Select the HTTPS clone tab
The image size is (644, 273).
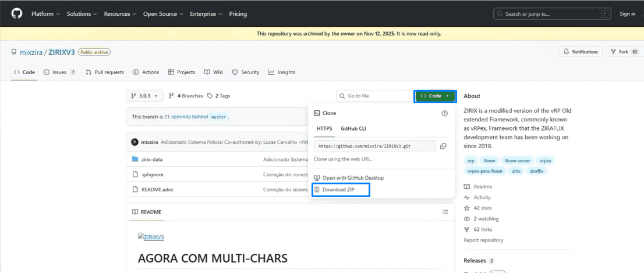324,128
